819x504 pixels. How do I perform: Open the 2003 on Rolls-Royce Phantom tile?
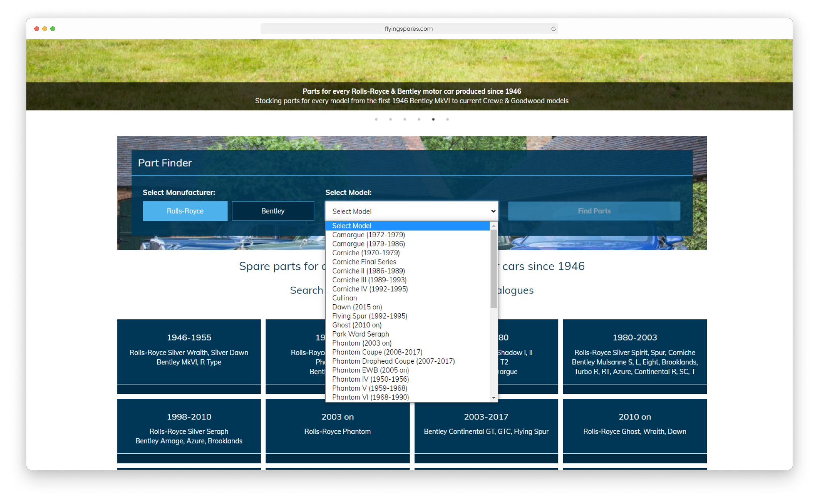pos(338,431)
